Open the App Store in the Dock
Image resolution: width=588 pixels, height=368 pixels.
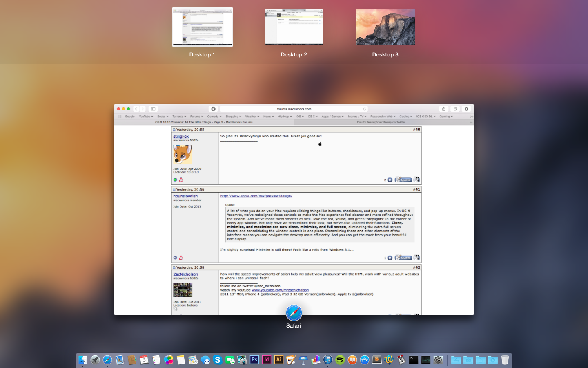(365, 360)
